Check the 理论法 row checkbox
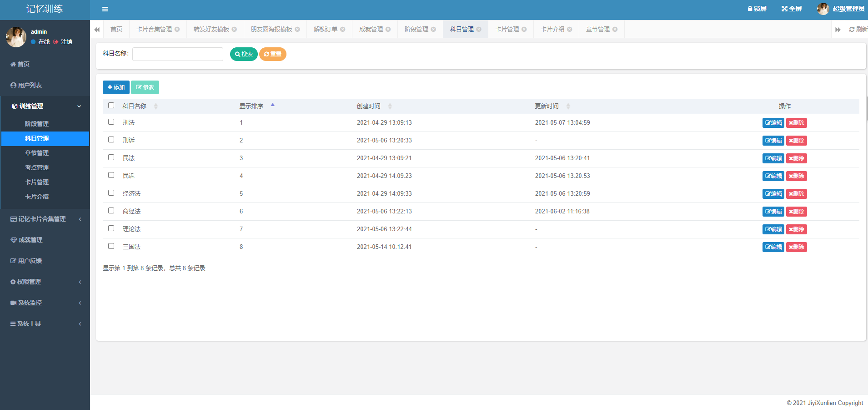 coord(111,228)
